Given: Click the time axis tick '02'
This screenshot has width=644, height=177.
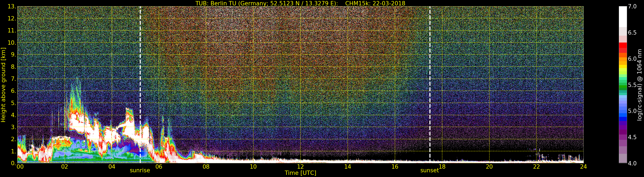Looking at the screenshot, I should pyautogui.click(x=65, y=167).
